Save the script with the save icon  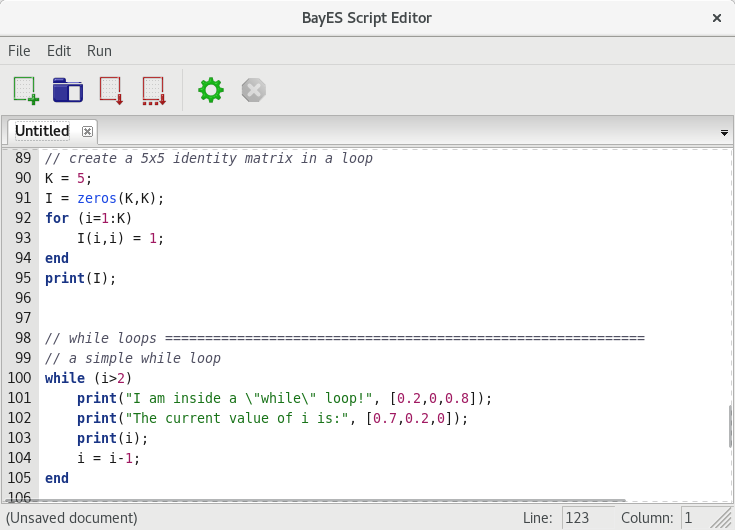pyautogui.click(x=111, y=90)
